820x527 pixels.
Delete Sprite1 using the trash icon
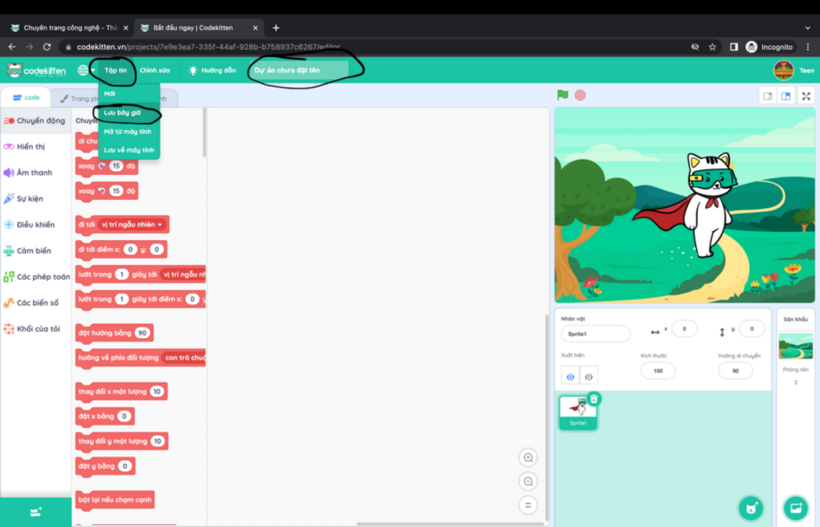click(594, 399)
